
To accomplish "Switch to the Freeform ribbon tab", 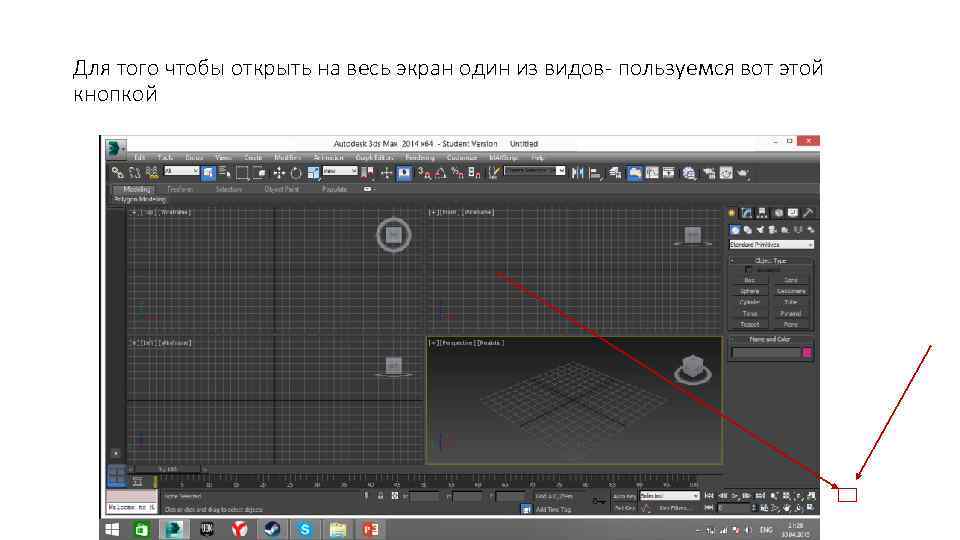I will pos(179,189).
